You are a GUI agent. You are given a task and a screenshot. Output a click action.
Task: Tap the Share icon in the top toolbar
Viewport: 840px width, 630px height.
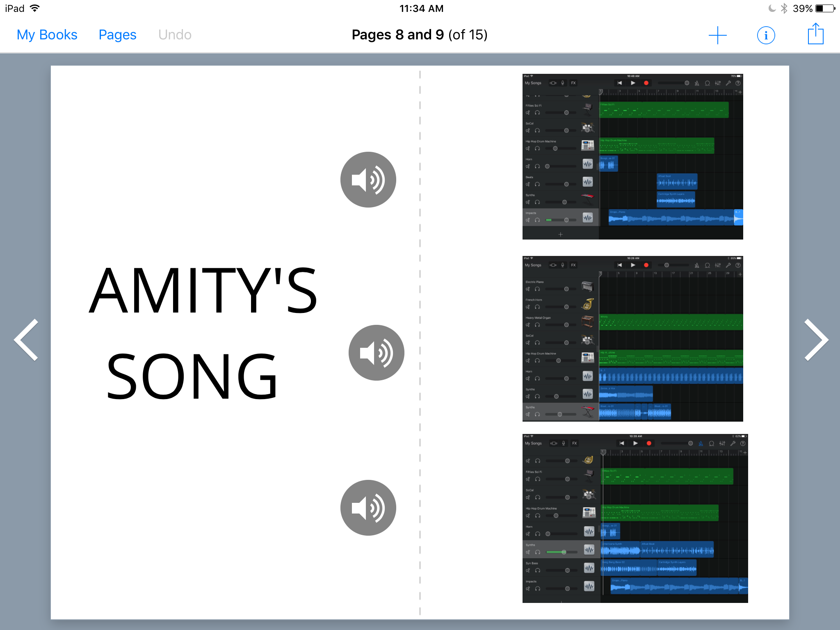pos(815,34)
